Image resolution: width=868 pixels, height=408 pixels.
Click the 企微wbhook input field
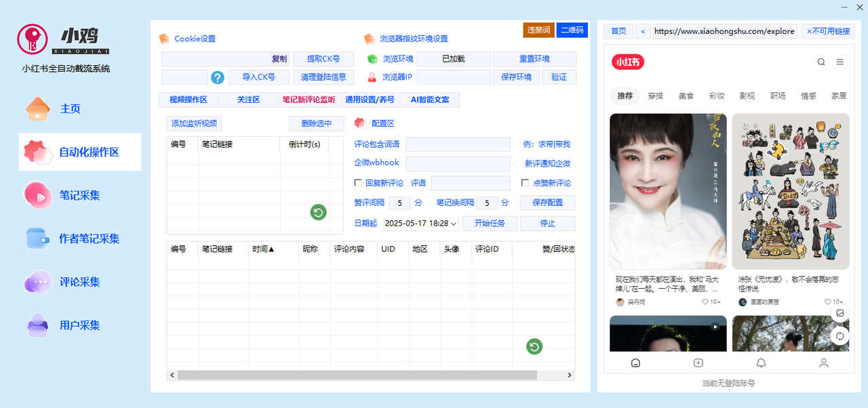click(x=458, y=163)
